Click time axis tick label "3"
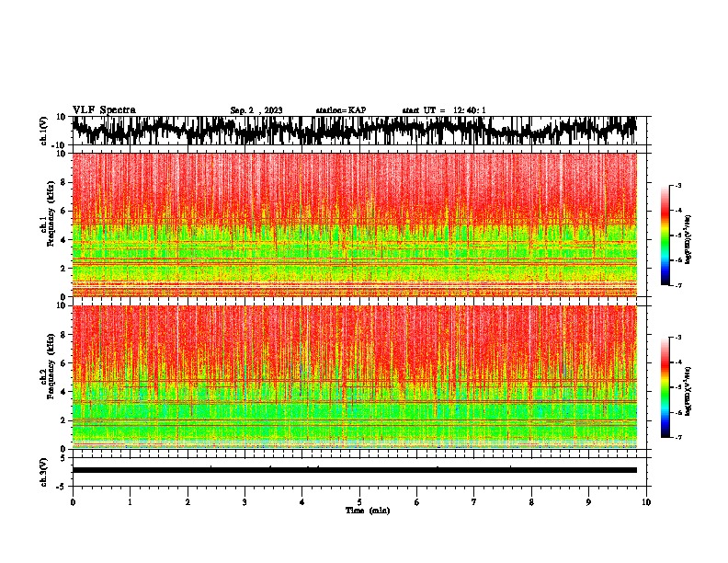The width and height of the screenshot is (728, 563). click(x=245, y=502)
